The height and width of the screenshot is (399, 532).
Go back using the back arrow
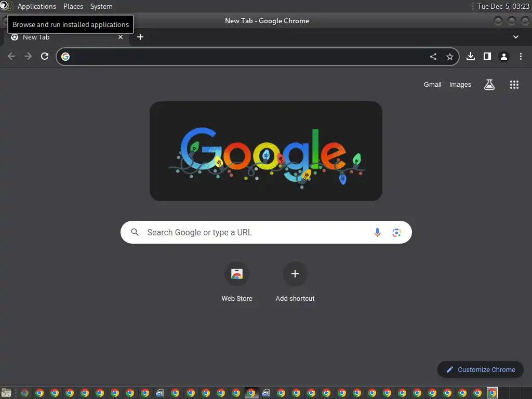tap(11, 56)
